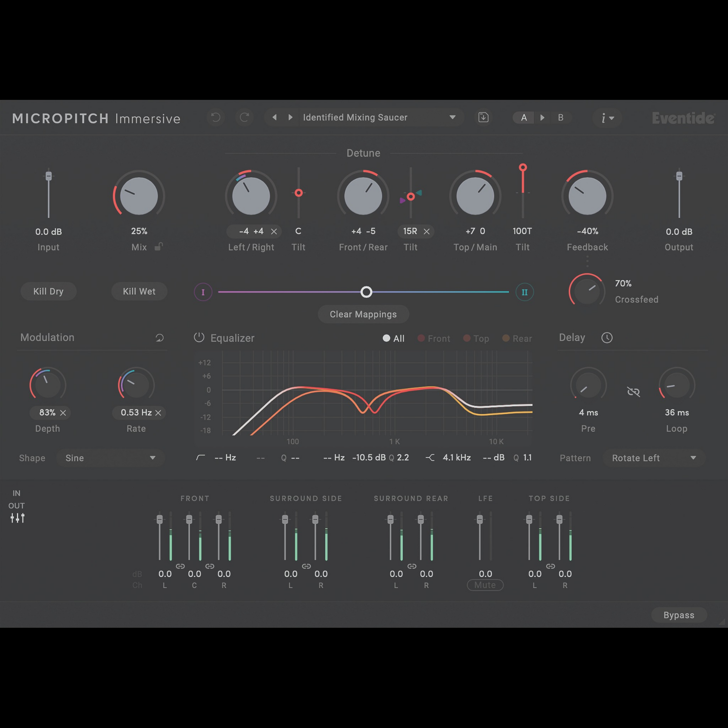This screenshot has height=728, width=728.
Task: Clear the Left/Right detune mapping X
Action: (274, 232)
